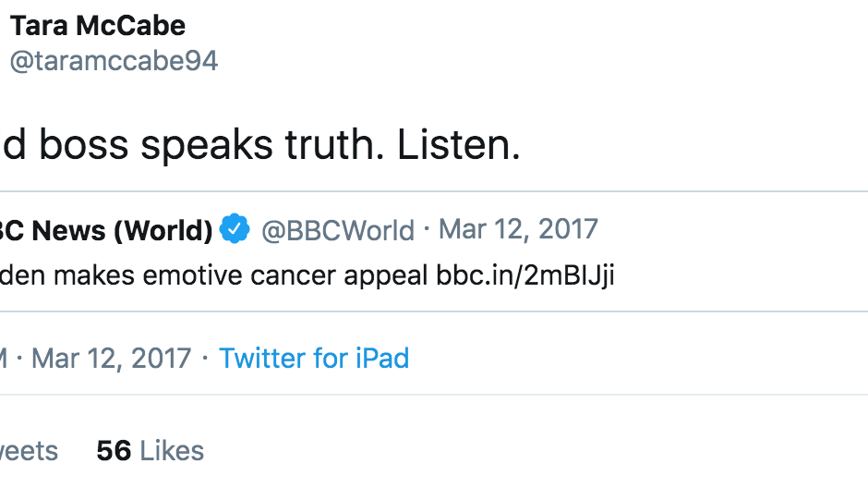Click the blue verified badge next to BBC News
Screen dimensions: 868x488
tap(235, 229)
